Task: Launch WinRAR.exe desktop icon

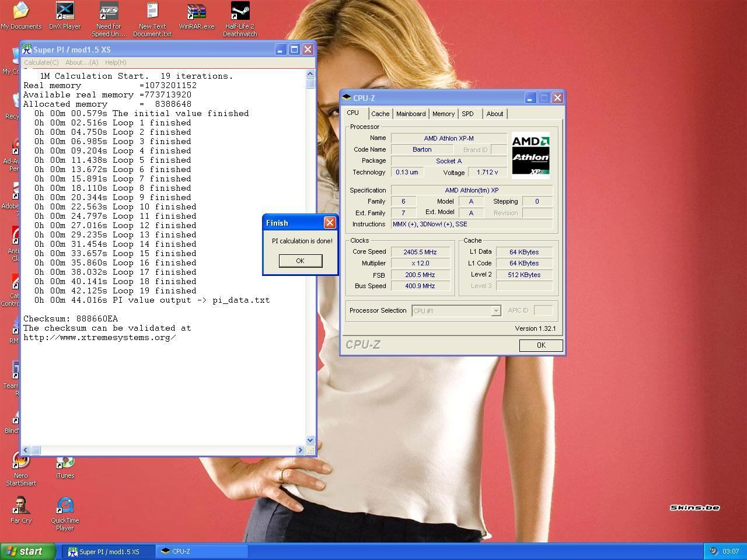Action: 196,16
